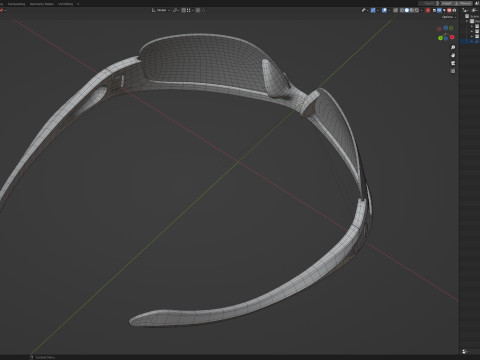Click the Import button in top bar
The height and width of the screenshot is (360, 480).
pyautogui.click(x=447, y=3)
